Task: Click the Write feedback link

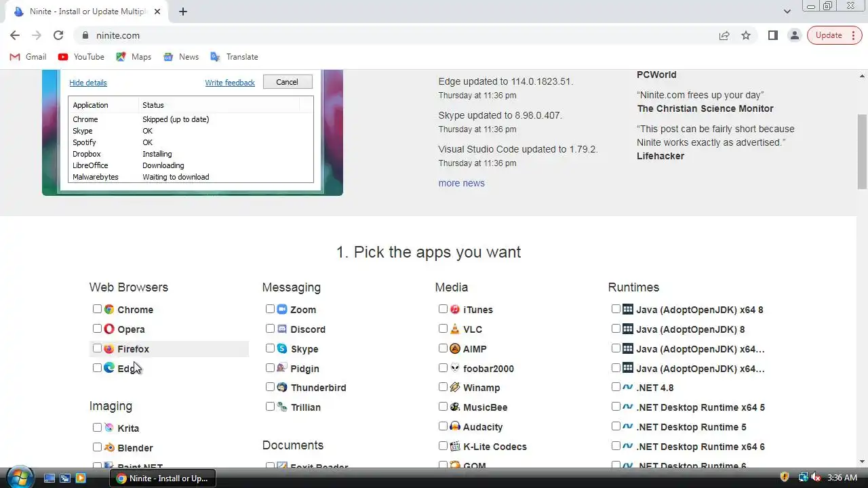Action: tap(230, 83)
